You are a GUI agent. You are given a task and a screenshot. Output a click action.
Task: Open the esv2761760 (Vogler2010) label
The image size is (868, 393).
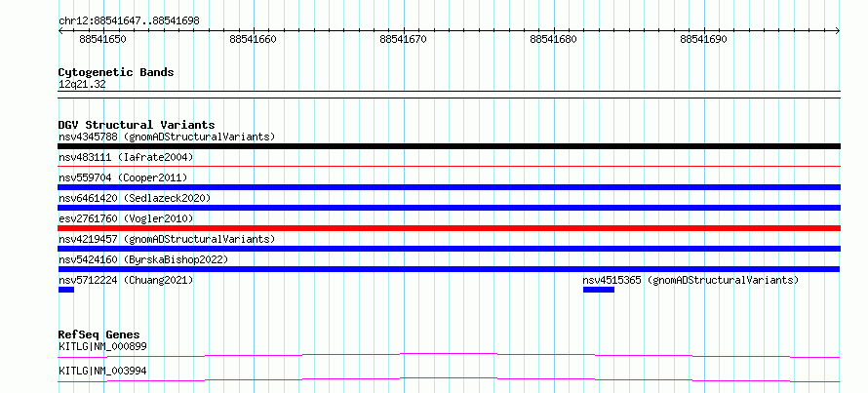point(126,218)
